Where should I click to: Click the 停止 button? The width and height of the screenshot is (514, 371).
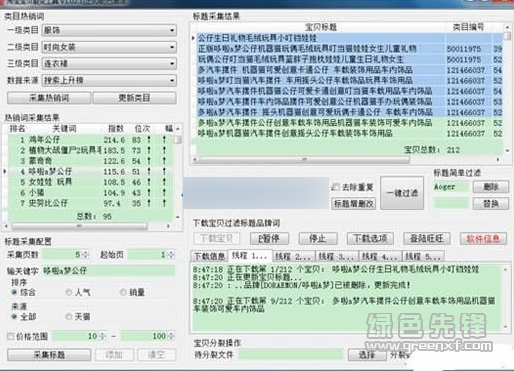(x=318, y=238)
